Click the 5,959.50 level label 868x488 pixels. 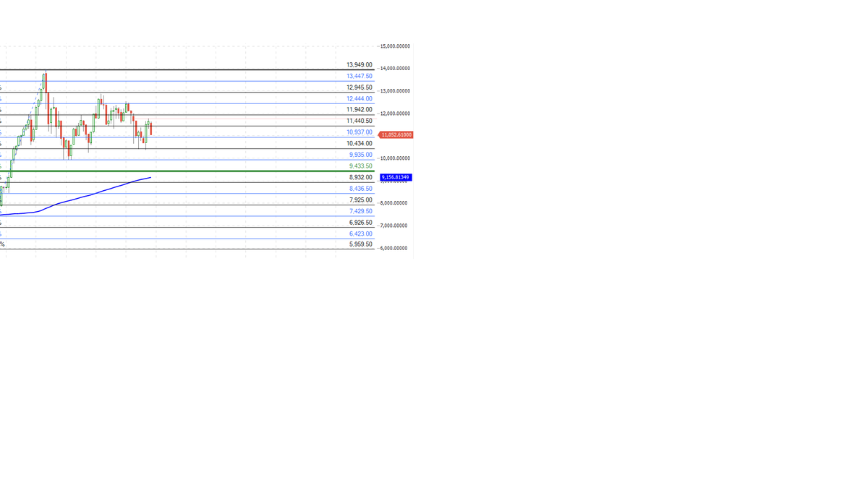pos(361,244)
